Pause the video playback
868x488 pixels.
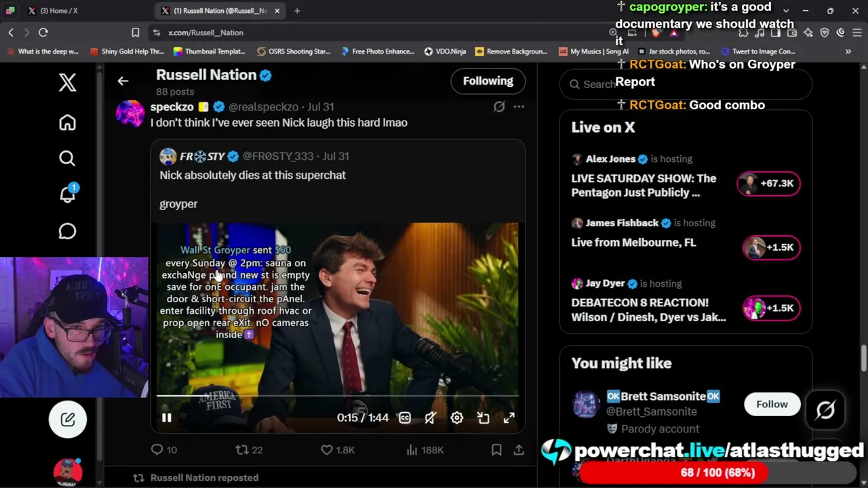tap(166, 418)
